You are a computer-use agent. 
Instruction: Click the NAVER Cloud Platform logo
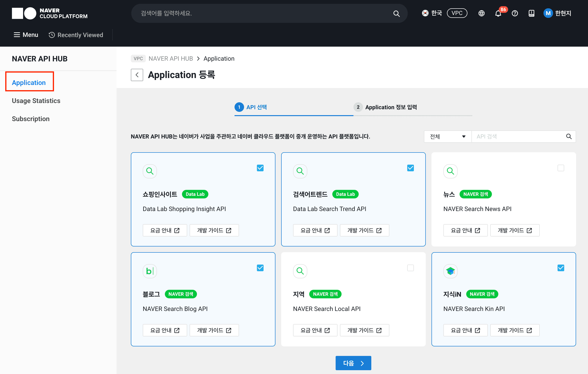(x=49, y=13)
